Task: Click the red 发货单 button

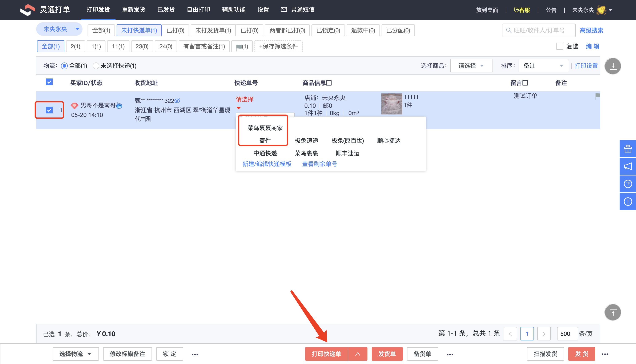Action: [387, 354]
